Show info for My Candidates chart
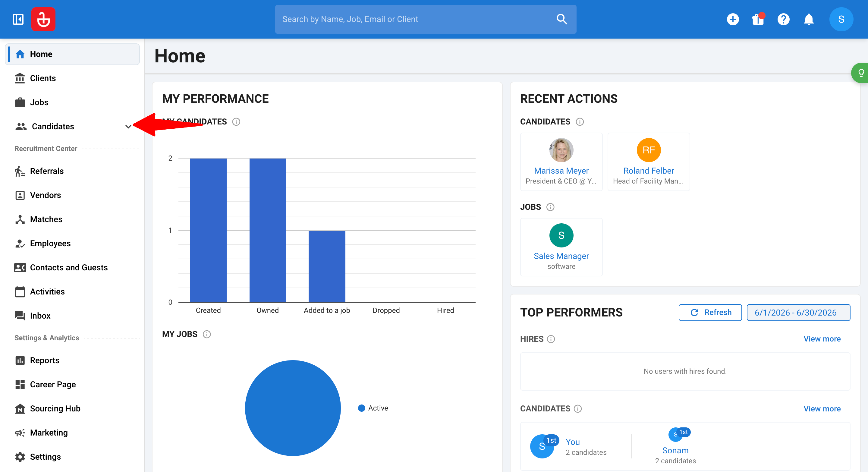The height and width of the screenshot is (472, 868). tap(236, 122)
